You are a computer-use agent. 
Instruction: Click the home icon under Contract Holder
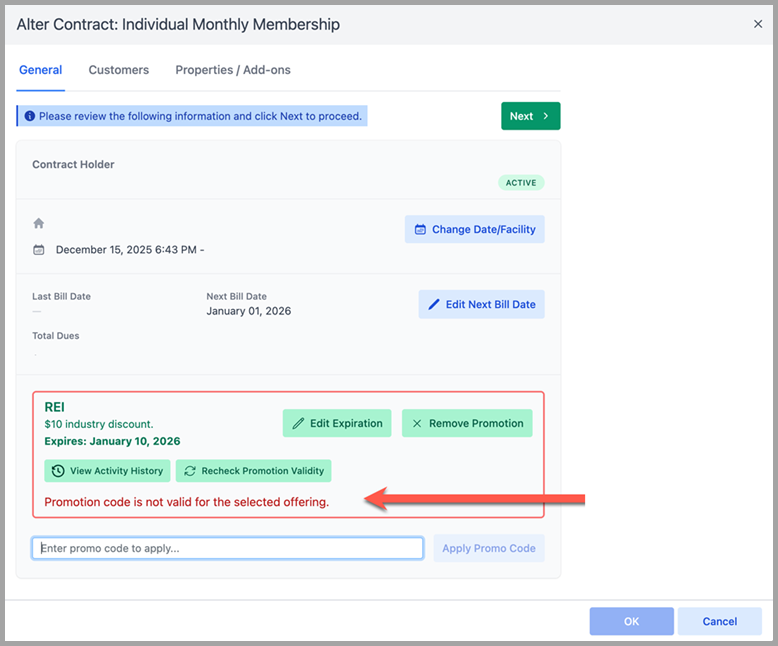tap(39, 223)
